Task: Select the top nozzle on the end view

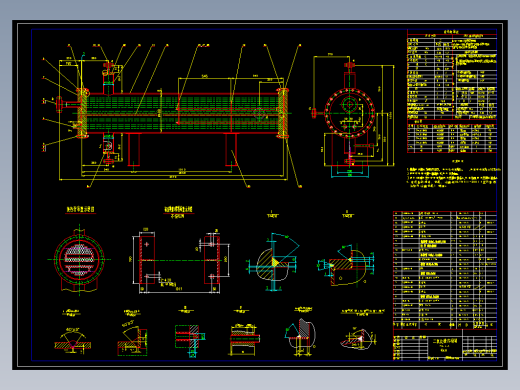Action: pos(349,75)
